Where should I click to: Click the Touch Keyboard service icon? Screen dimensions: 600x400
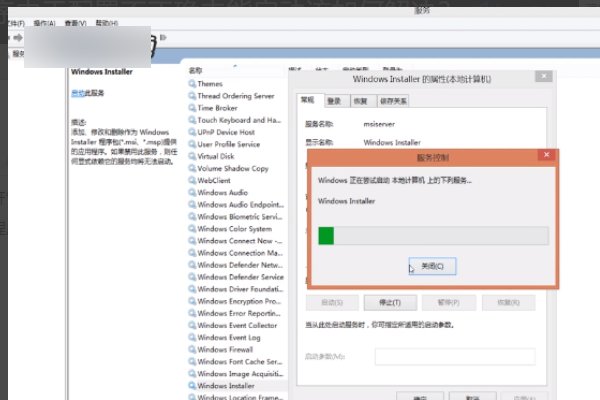[192, 120]
